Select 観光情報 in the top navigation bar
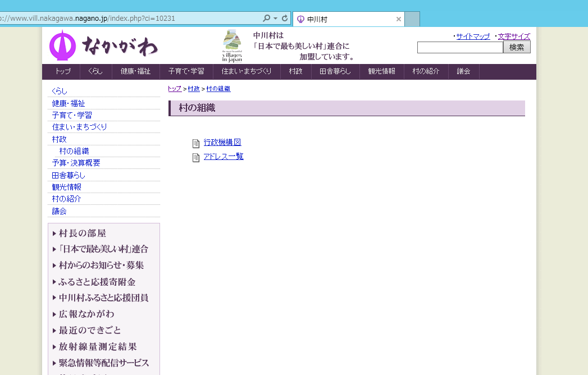The width and height of the screenshot is (588, 375). point(381,72)
